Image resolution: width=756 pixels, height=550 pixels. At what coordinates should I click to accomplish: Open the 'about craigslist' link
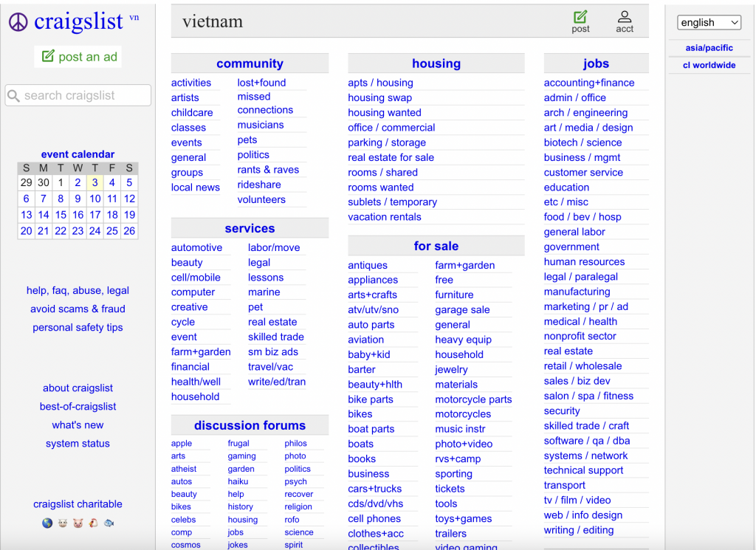click(78, 388)
